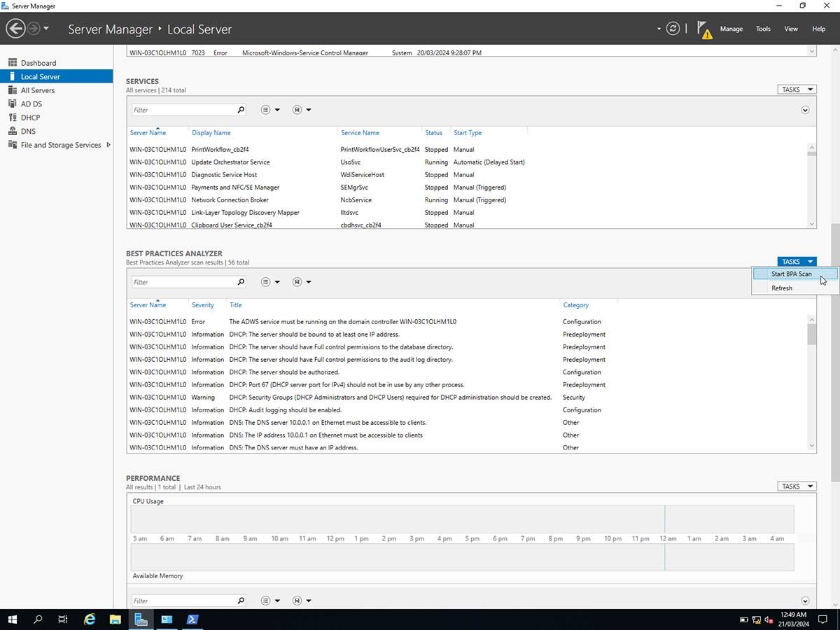
Task: Select the ADWS service error row
Action: (342, 322)
